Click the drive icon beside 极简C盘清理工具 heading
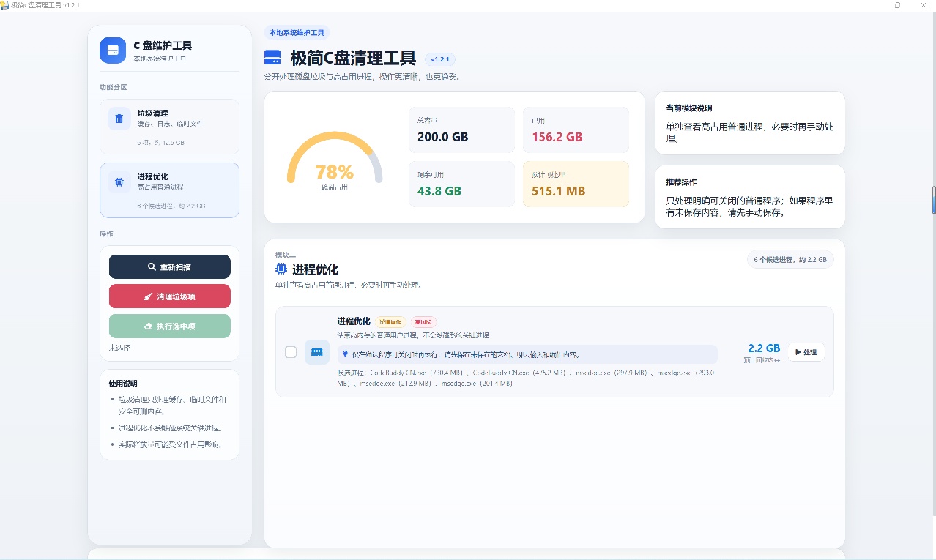The image size is (936, 560). click(x=272, y=58)
